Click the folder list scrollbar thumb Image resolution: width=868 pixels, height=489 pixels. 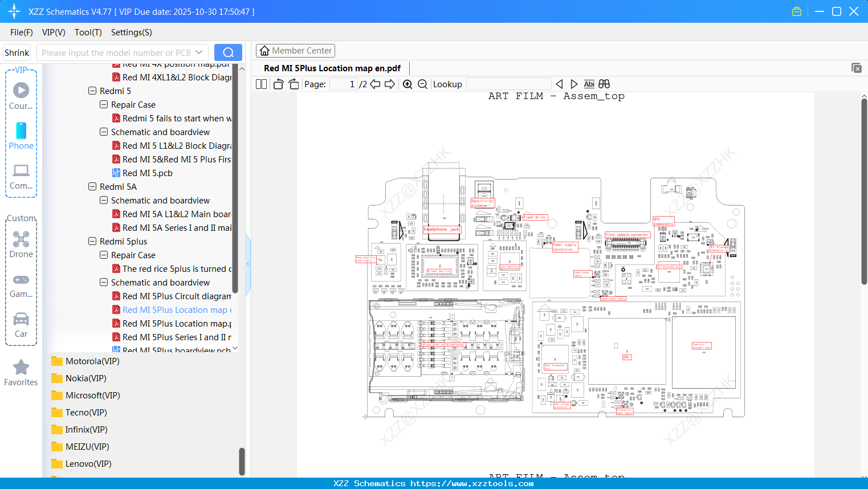pyautogui.click(x=242, y=461)
